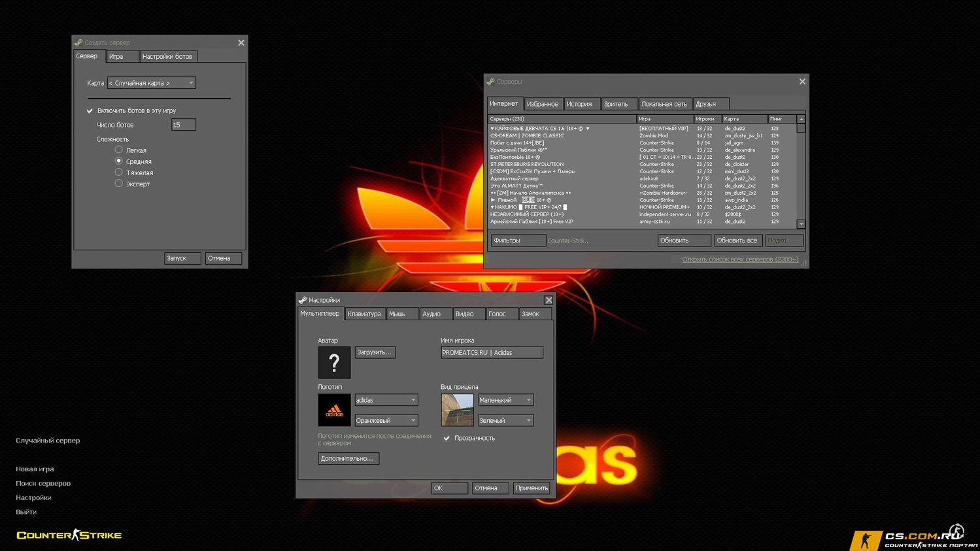Open the Зеленый crosshair color dropdown
Screen dimensions: 980x551
tap(505, 420)
